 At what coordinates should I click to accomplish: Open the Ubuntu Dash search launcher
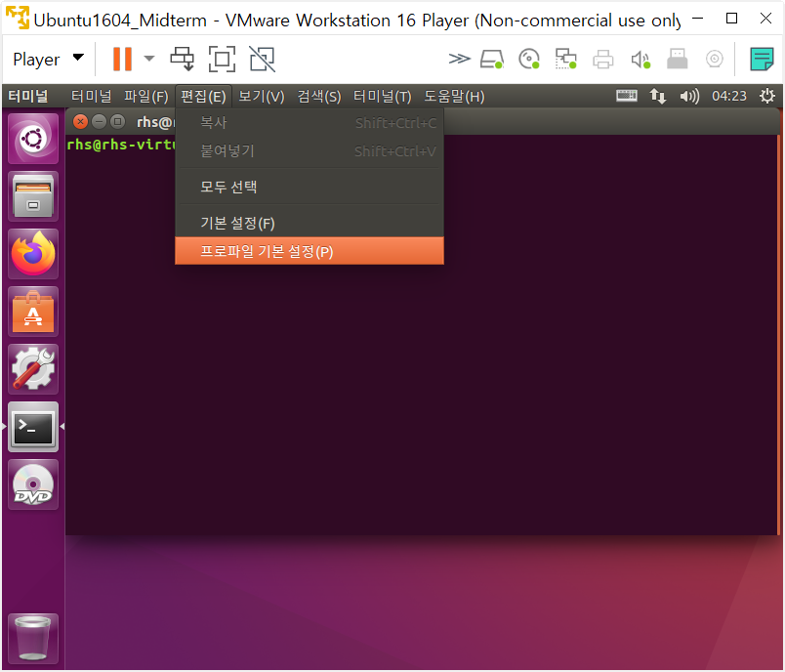pos(33,139)
